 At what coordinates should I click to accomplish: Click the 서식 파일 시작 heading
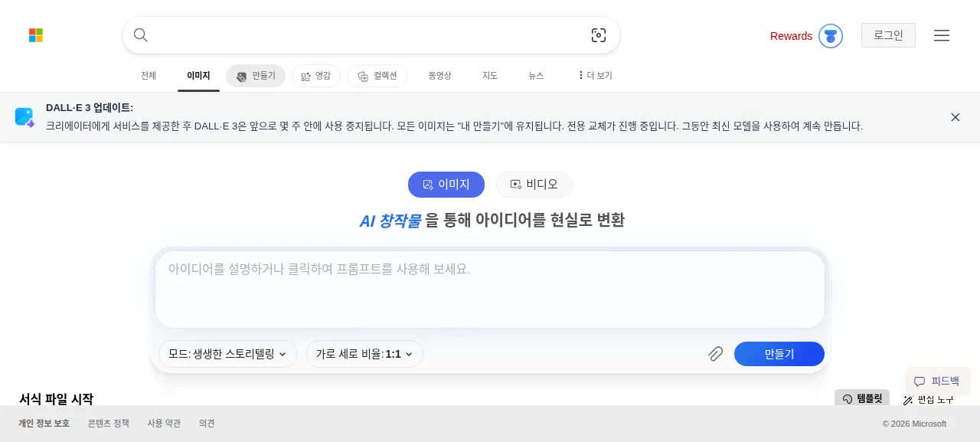56,399
